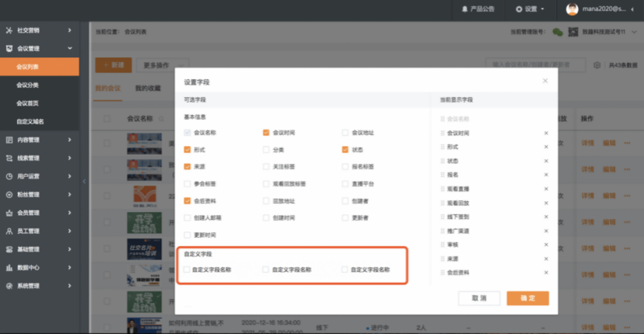Enable the 直播平台 field checkbox
The height and width of the screenshot is (334, 644).
coord(345,184)
